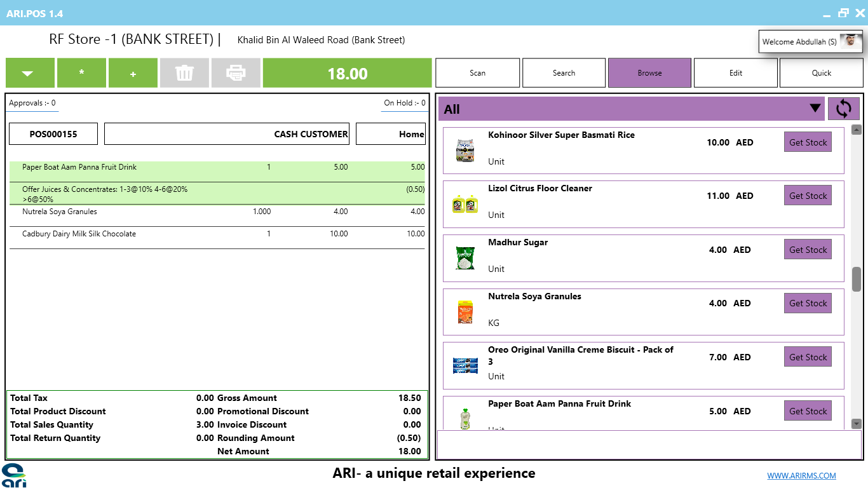
Task: Click the refresh products icon
Action: (844, 109)
